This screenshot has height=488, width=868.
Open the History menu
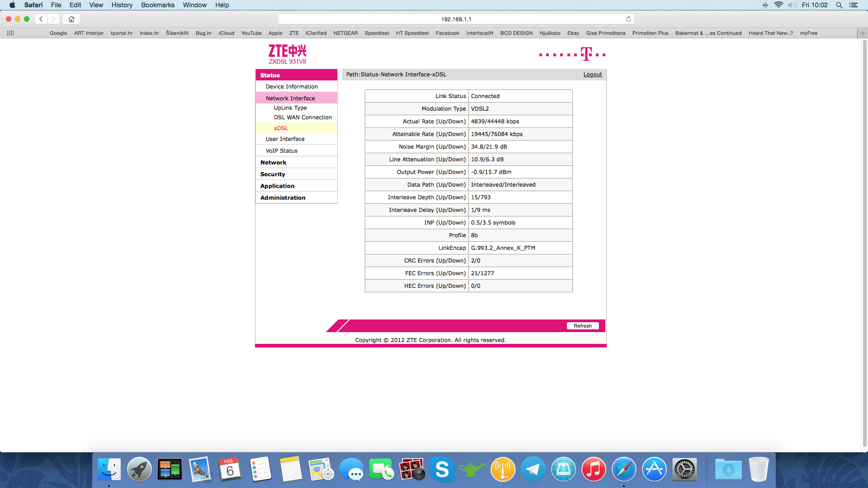click(122, 5)
